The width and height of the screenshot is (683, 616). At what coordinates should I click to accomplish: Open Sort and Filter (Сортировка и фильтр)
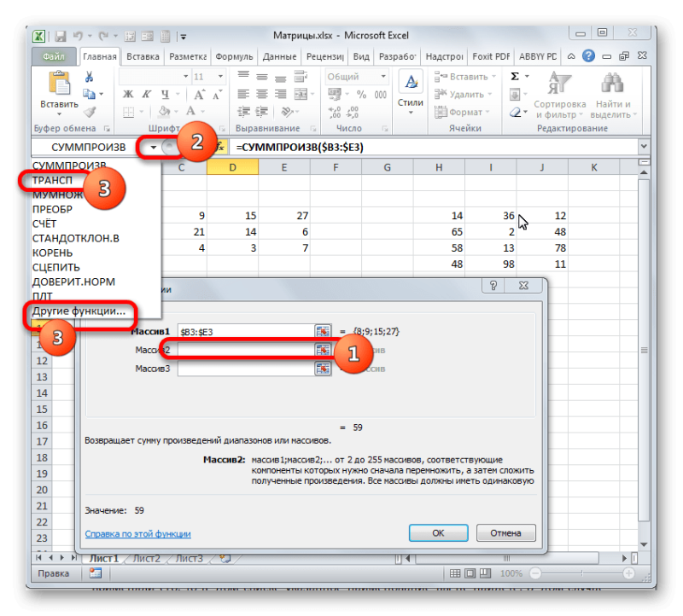pyautogui.click(x=560, y=95)
